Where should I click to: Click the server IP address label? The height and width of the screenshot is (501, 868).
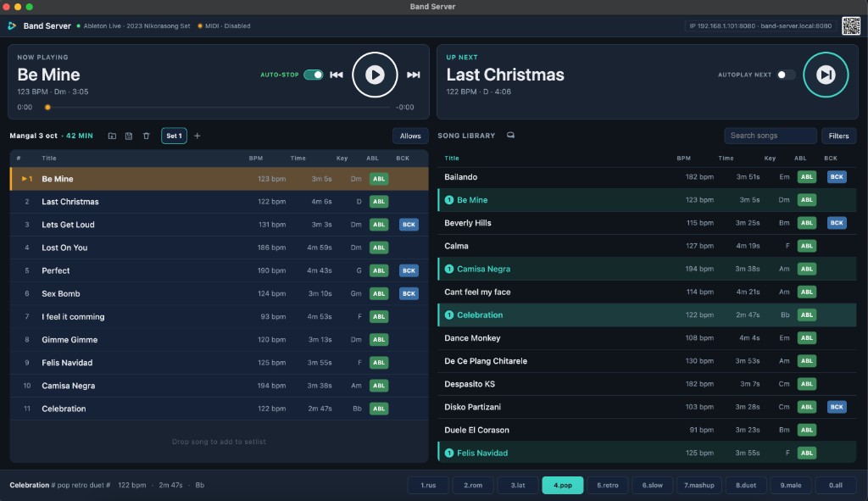[x=760, y=26]
